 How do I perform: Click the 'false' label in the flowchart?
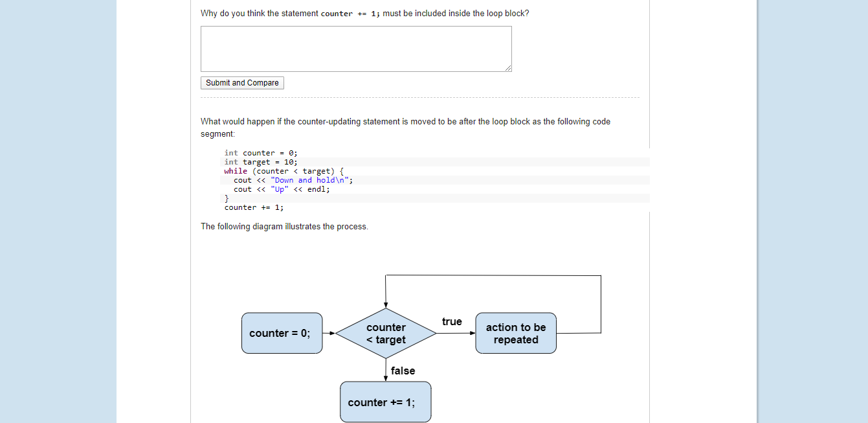(x=403, y=371)
